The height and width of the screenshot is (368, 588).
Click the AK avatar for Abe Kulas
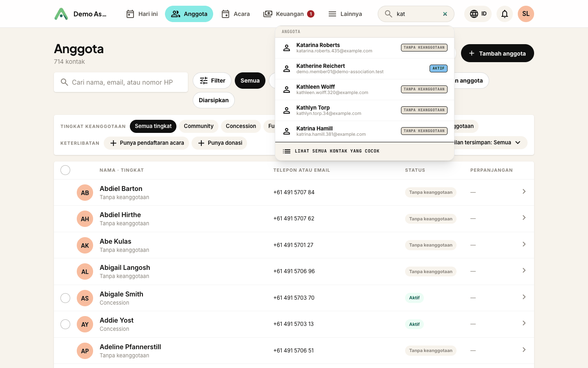tap(85, 245)
